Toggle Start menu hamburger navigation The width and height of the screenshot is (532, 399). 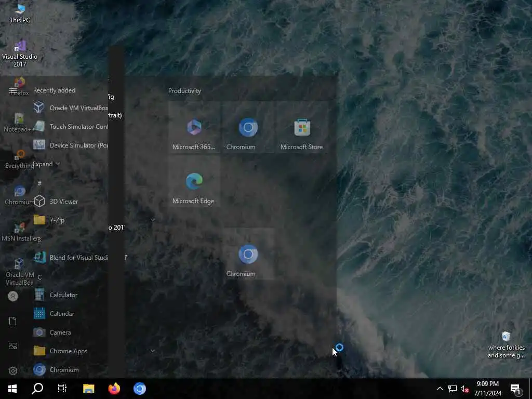pos(13,91)
